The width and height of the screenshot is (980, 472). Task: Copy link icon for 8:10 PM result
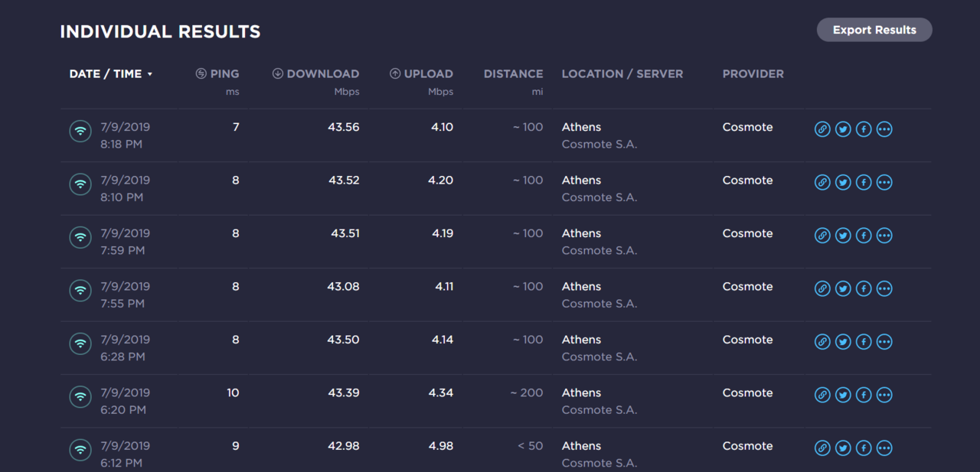(x=822, y=182)
